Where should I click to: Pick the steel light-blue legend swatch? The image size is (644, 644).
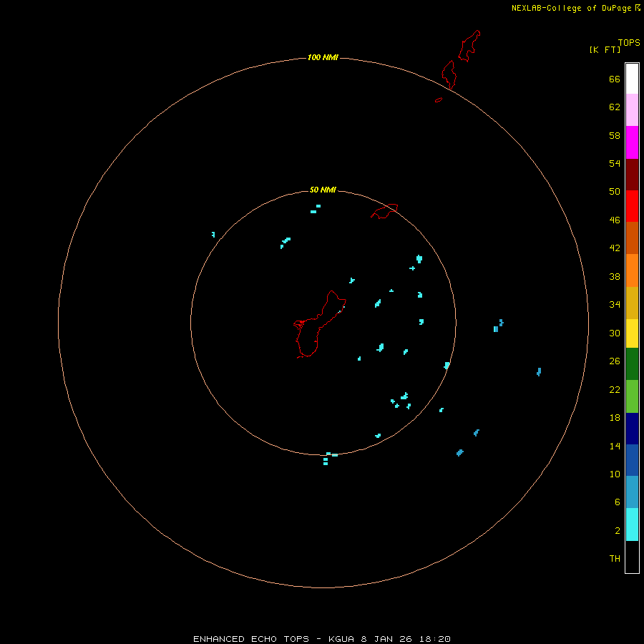(632, 492)
